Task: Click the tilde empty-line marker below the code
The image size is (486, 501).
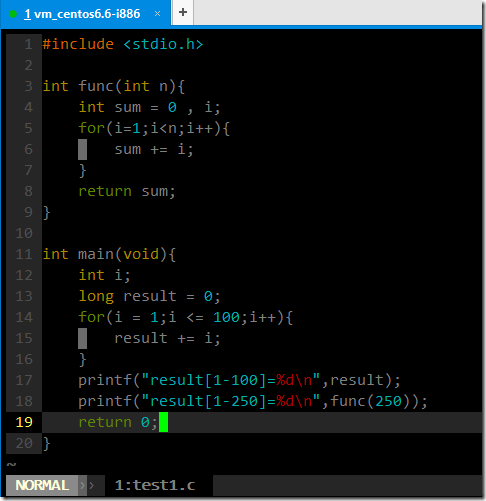Action: click(11, 464)
